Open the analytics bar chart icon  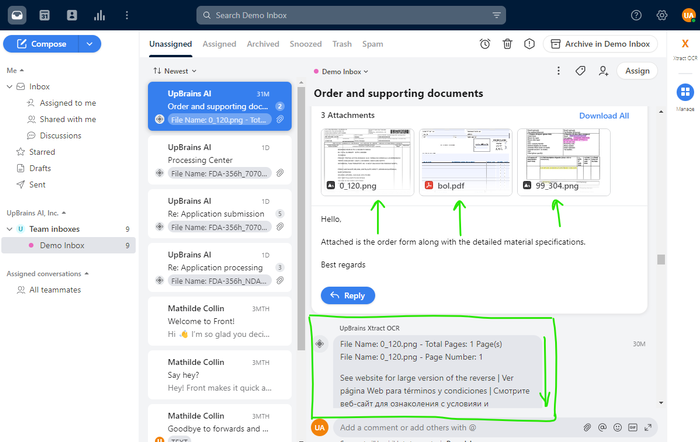[99, 15]
